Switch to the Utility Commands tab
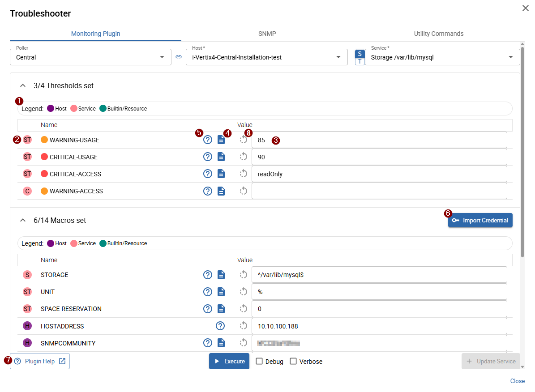The height and width of the screenshot is (392, 535). [x=438, y=34]
